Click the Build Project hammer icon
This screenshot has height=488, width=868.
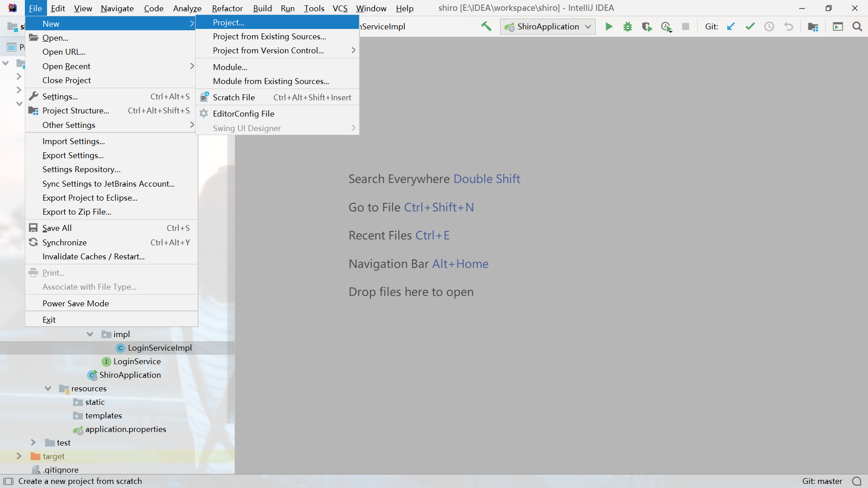click(x=486, y=27)
